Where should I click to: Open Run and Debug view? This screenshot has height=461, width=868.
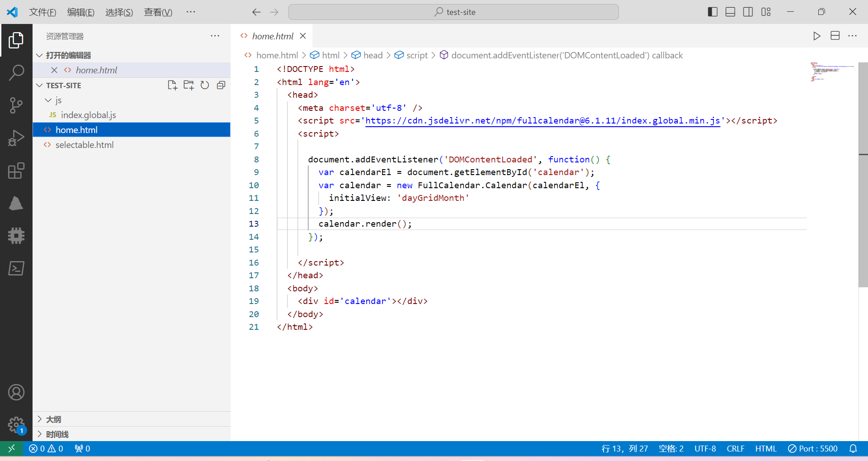tap(16, 138)
